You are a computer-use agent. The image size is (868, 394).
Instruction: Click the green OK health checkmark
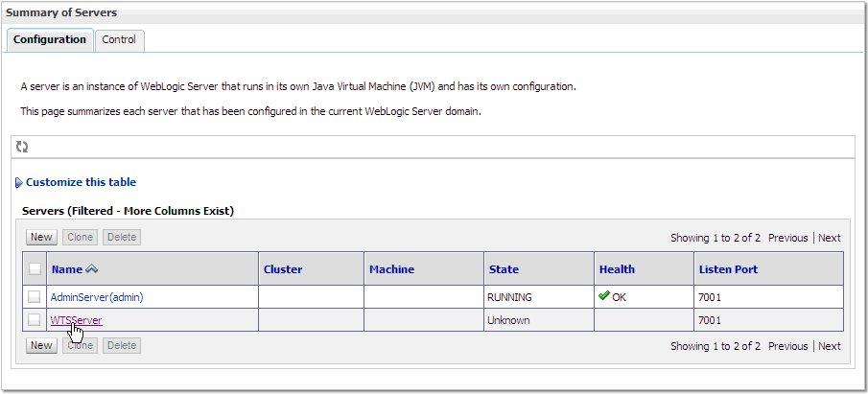tap(604, 296)
